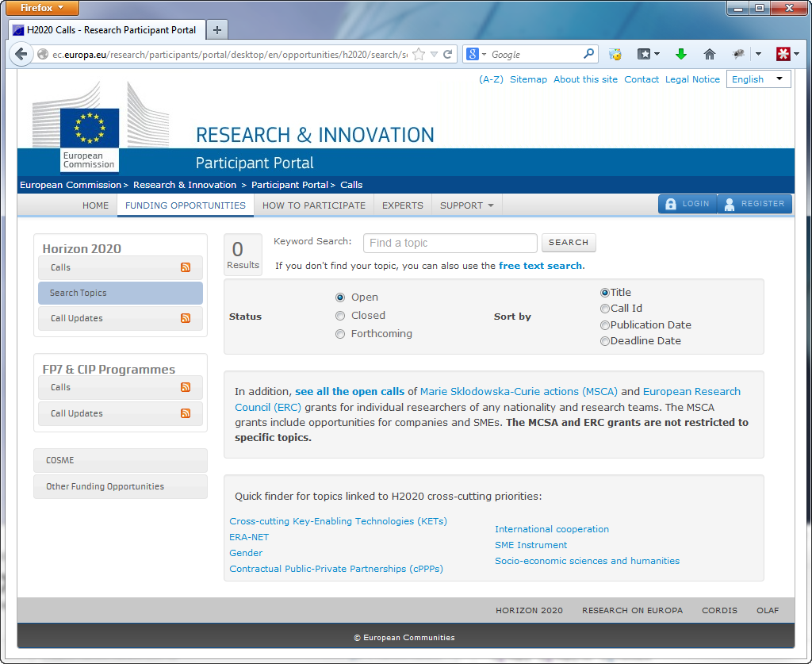Select Search Topics in the sidebar

(121, 293)
